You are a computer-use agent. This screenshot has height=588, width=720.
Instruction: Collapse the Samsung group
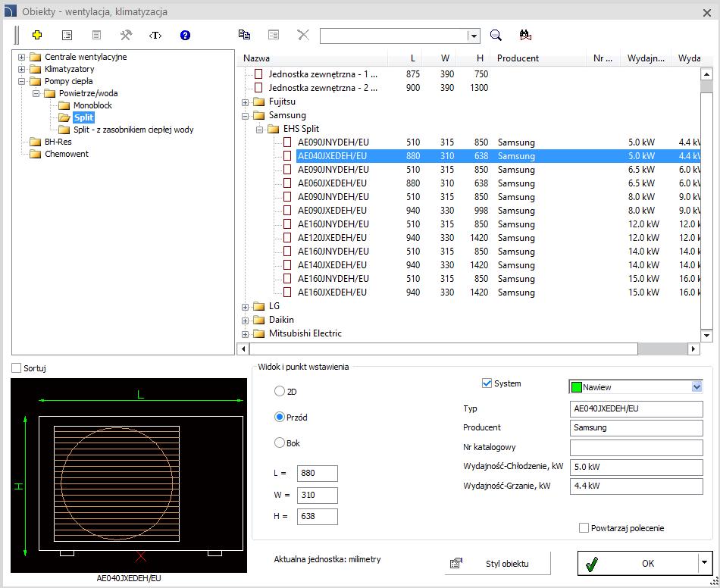tap(246, 116)
